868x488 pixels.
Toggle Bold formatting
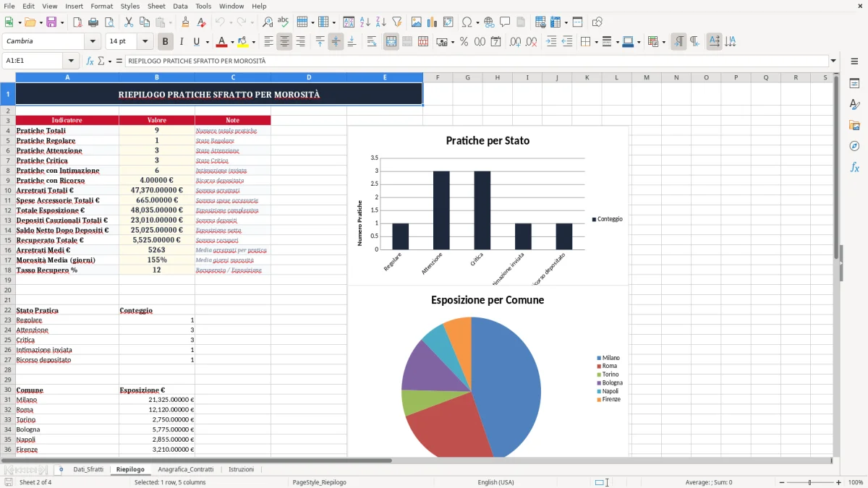coord(166,42)
